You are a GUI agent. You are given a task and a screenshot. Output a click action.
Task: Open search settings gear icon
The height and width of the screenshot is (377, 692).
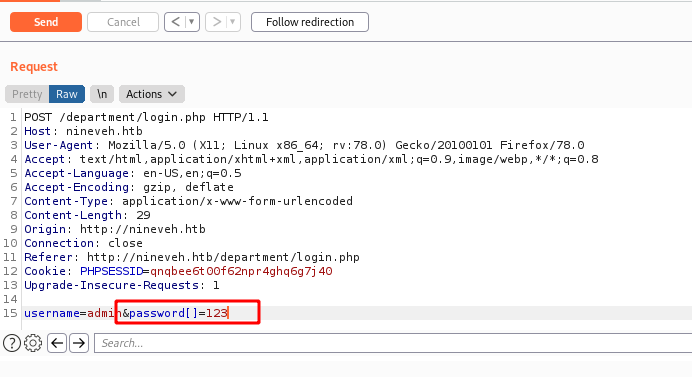(33, 343)
